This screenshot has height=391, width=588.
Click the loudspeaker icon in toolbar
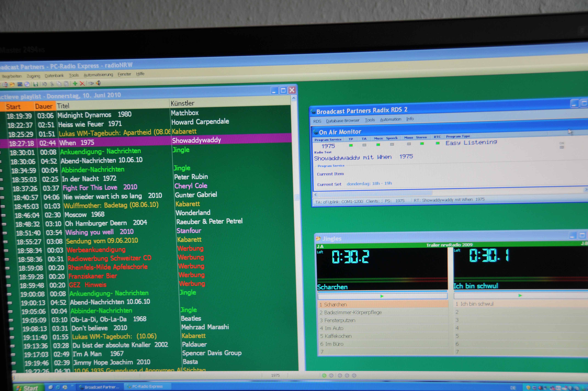click(99, 83)
